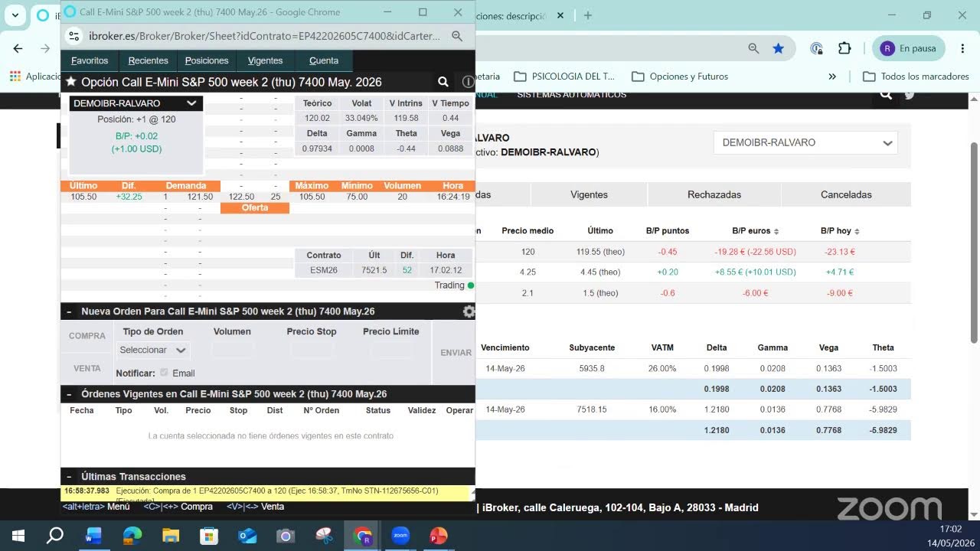Click the Oferta price 122.50
980x551 pixels.
[x=241, y=197]
